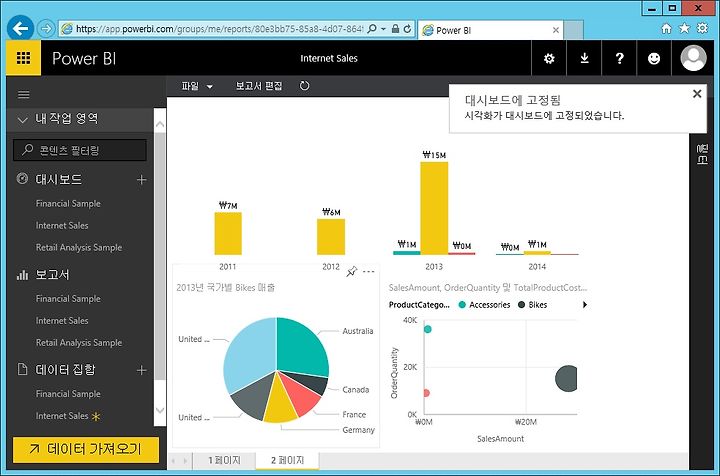Click the 2013년 국가별 Bikes 매출 title
Viewport: 720px width, 476px height.
pos(225,288)
